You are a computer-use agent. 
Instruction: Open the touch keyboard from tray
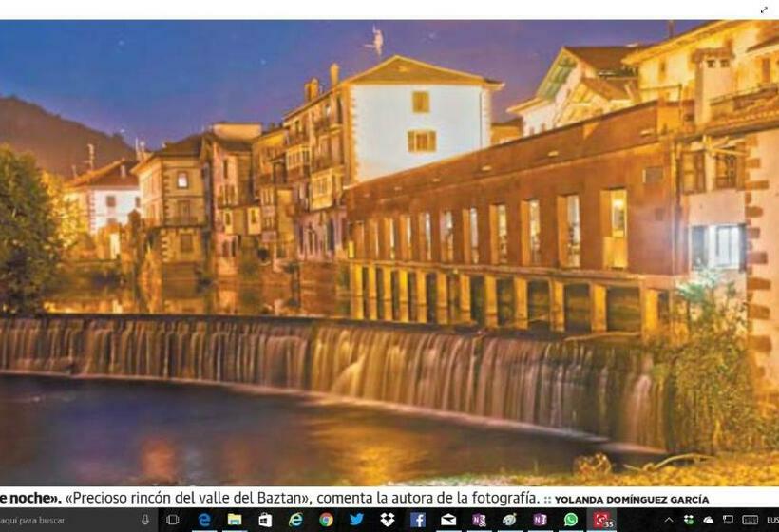point(750,520)
